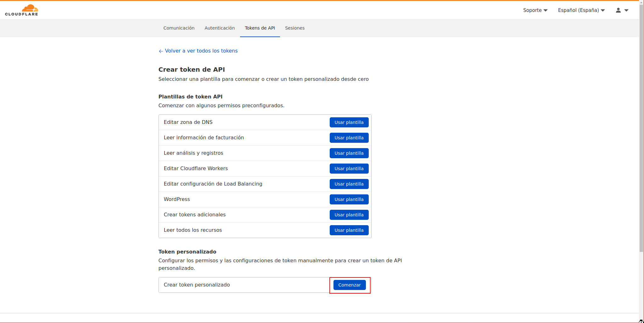
Task: Follow Volver a ver todos los tokens link
Action: click(201, 51)
